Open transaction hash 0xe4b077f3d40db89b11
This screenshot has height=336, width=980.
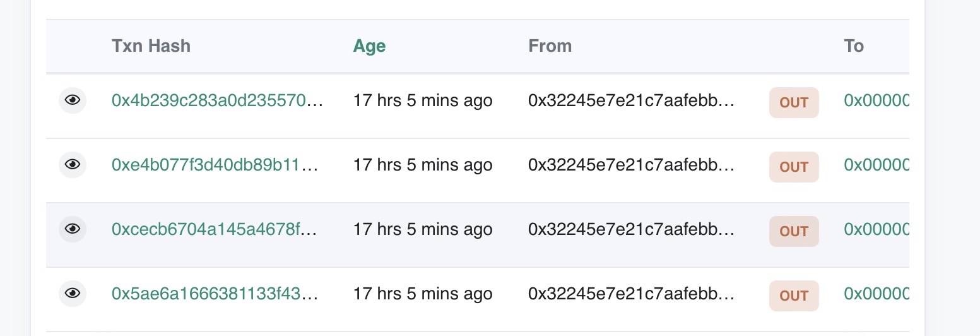pos(215,165)
